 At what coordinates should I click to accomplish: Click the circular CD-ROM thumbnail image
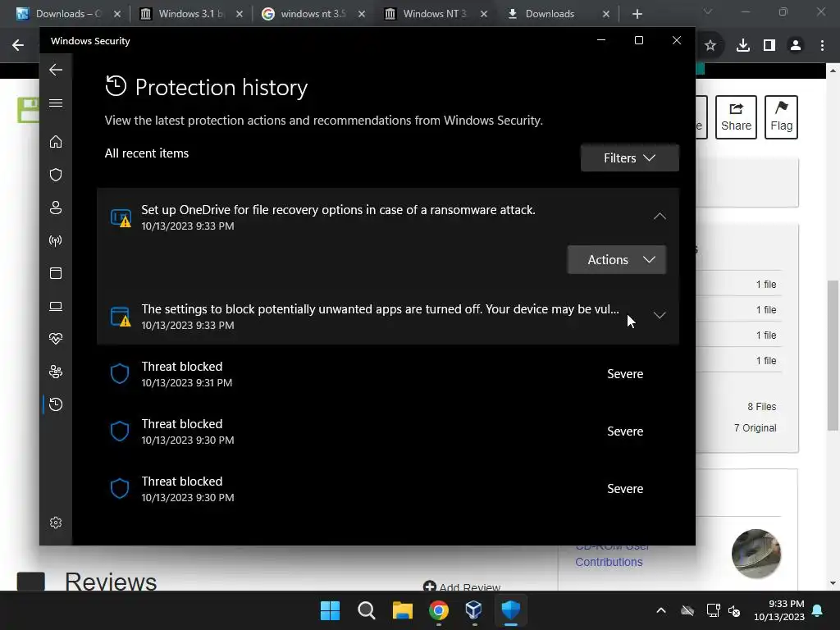(756, 554)
